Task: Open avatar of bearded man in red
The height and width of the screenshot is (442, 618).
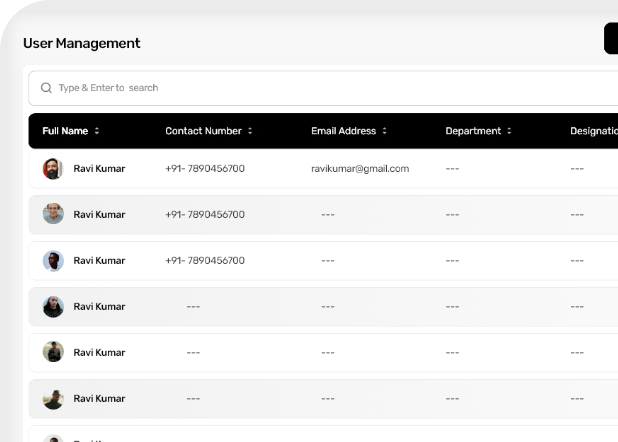Action: [x=53, y=169]
